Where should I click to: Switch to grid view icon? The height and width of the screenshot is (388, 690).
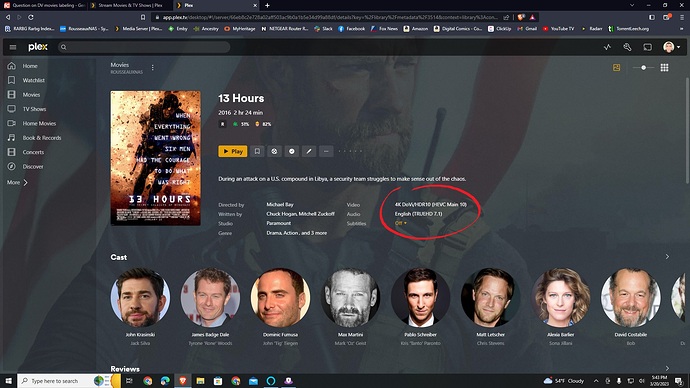(664, 68)
